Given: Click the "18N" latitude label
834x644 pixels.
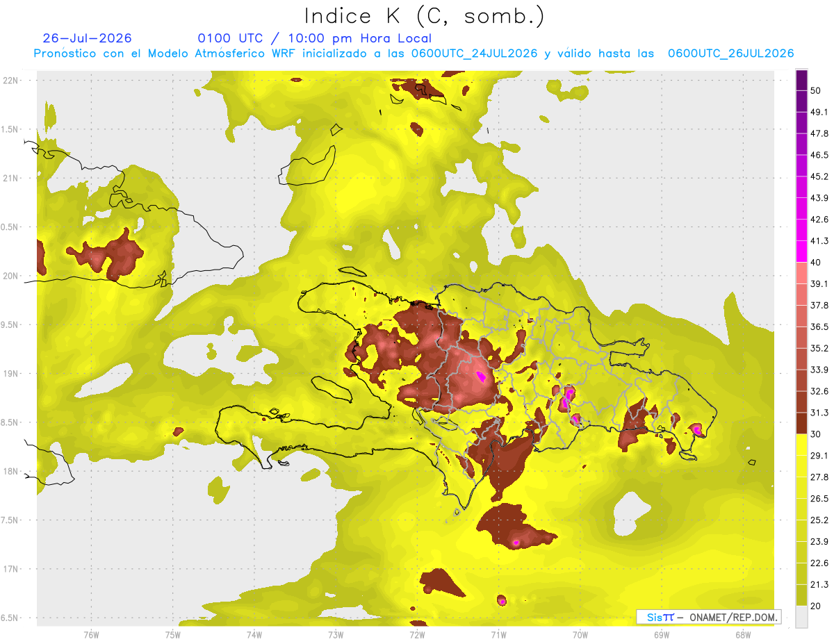Looking at the screenshot, I should click(10, 471).
